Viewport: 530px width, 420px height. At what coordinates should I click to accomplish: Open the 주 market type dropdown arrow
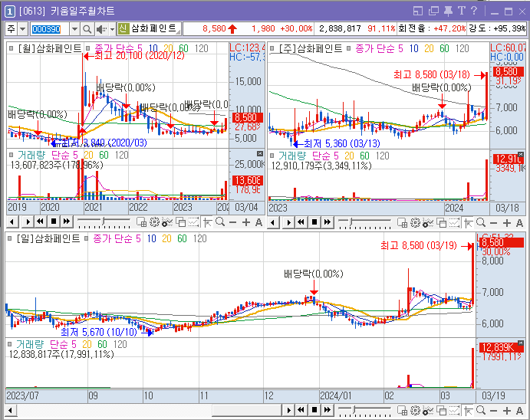click(23, 29)
